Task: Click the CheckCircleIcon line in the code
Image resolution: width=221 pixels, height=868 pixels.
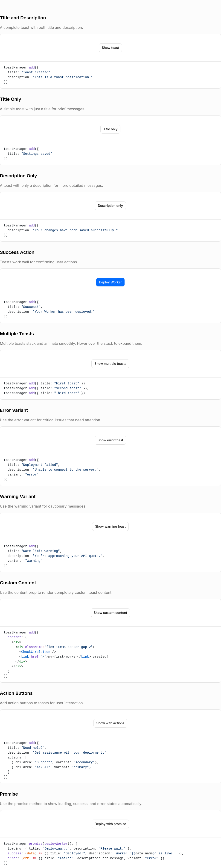Action: (x=37, y=652)
